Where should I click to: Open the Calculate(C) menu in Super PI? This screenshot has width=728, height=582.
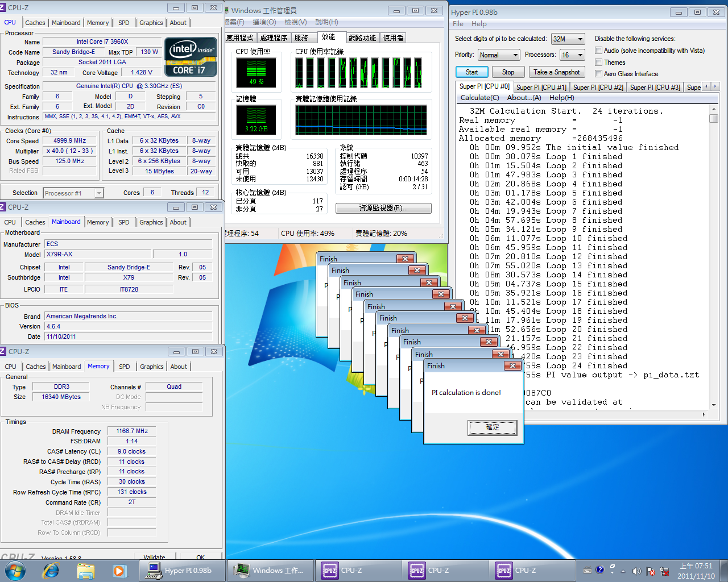pyautogui.click(x=479, y=98)
